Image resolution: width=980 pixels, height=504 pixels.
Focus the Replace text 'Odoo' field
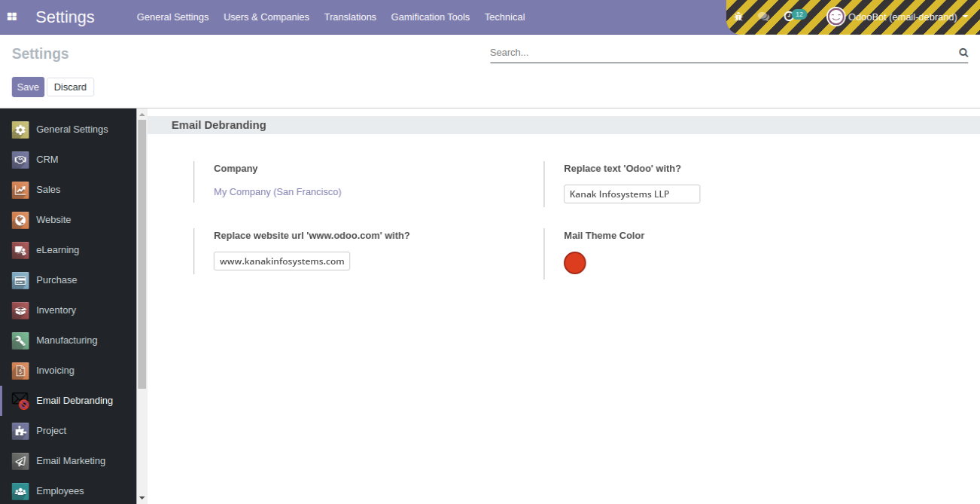632,194
